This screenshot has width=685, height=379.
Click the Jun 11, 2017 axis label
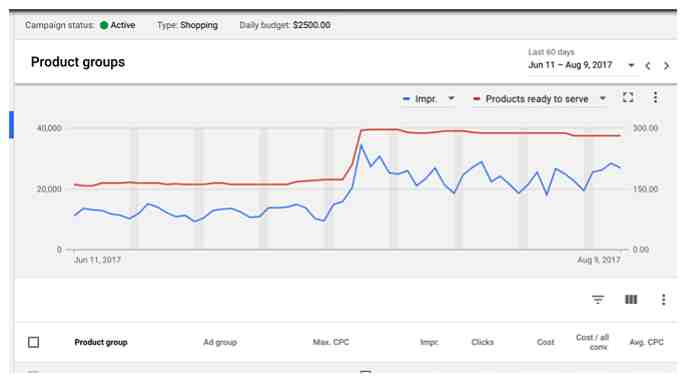97,260
